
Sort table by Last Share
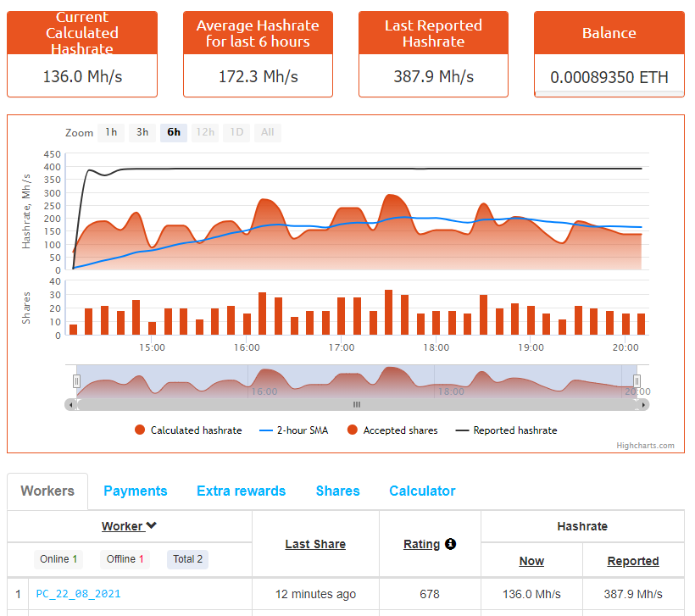click(x=315, y=544)
